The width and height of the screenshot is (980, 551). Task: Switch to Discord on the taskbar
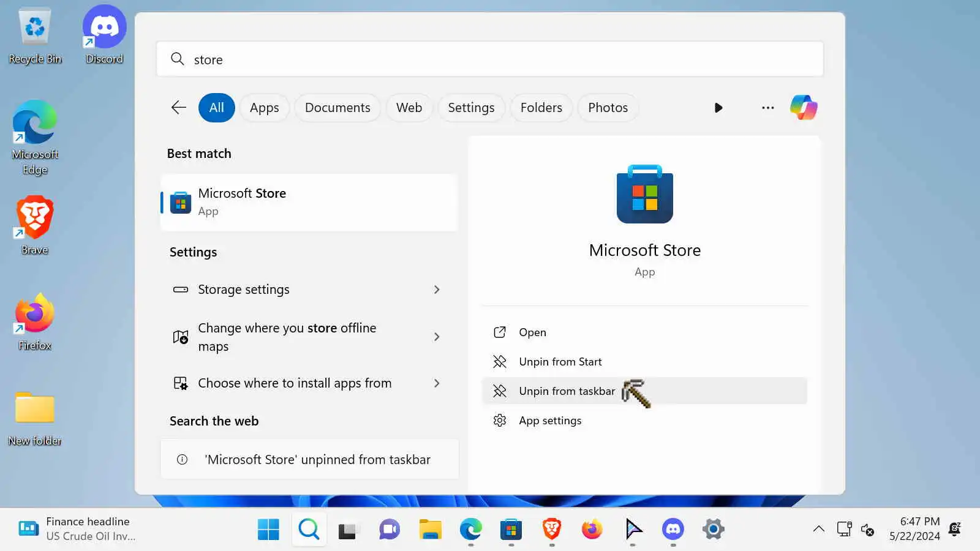tap(673, 529)
